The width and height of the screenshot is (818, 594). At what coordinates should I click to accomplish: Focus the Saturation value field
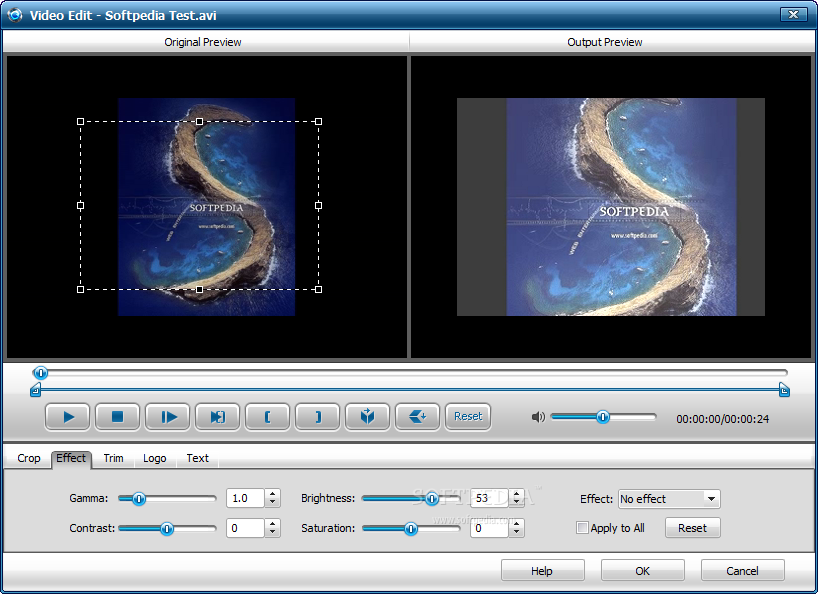(490, 529)
